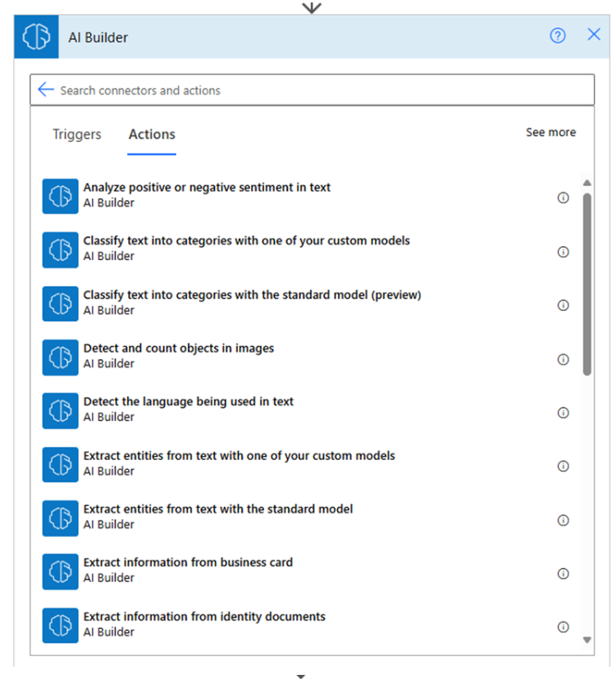Screen dimensions: 616x679
Task: Click AI Builder icon beside custom models classify
Action: click(x=60, y=250)
